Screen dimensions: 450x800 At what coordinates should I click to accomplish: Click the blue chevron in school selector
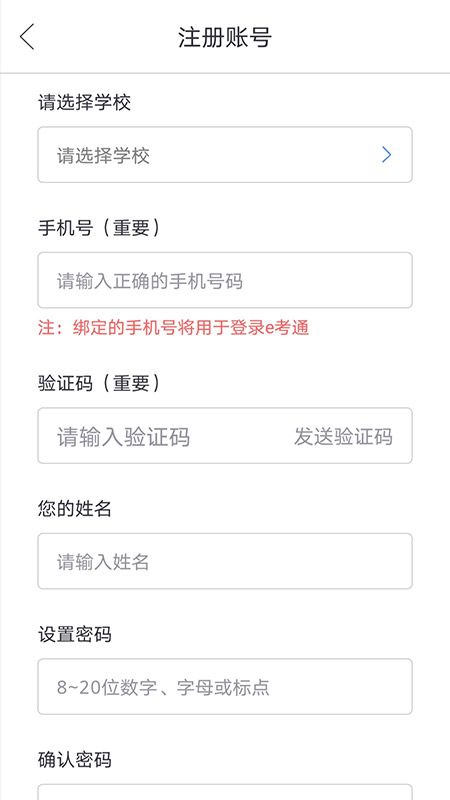(387, 155)
